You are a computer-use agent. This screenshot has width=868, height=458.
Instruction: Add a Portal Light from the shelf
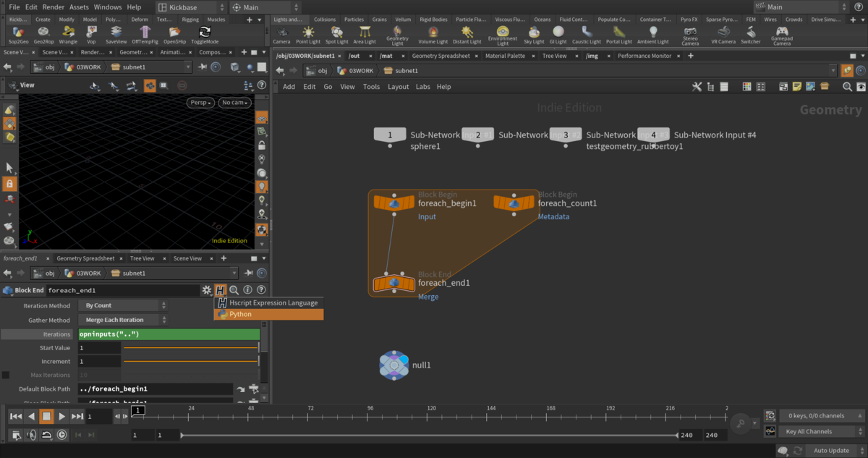pyautogui.click(x=618, y=35)
